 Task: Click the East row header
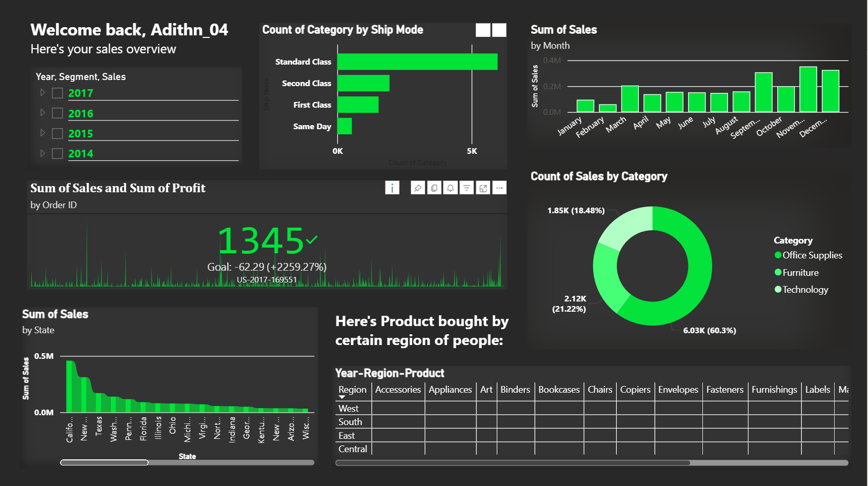click(347, 436)
